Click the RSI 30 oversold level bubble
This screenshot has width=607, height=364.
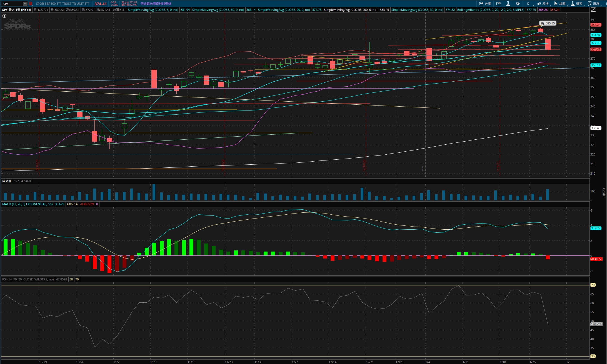point(593,356)
